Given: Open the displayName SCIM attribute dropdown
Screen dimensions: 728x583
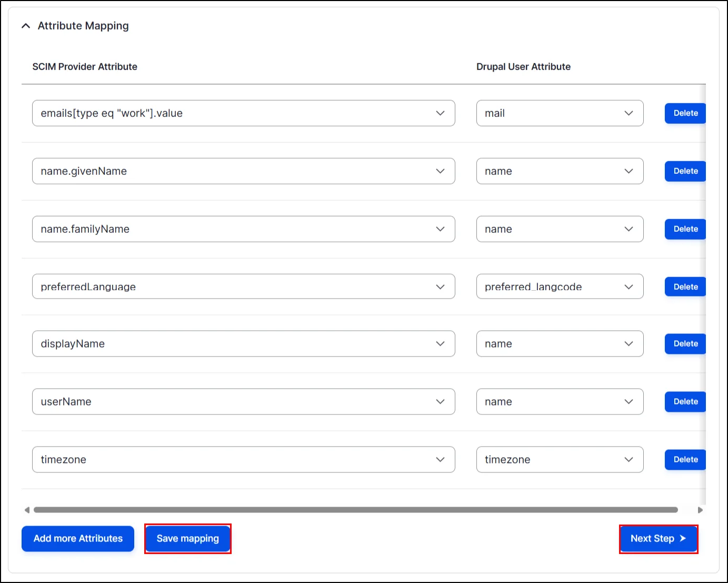Looking at the screenshot, I should pos(243,344).
